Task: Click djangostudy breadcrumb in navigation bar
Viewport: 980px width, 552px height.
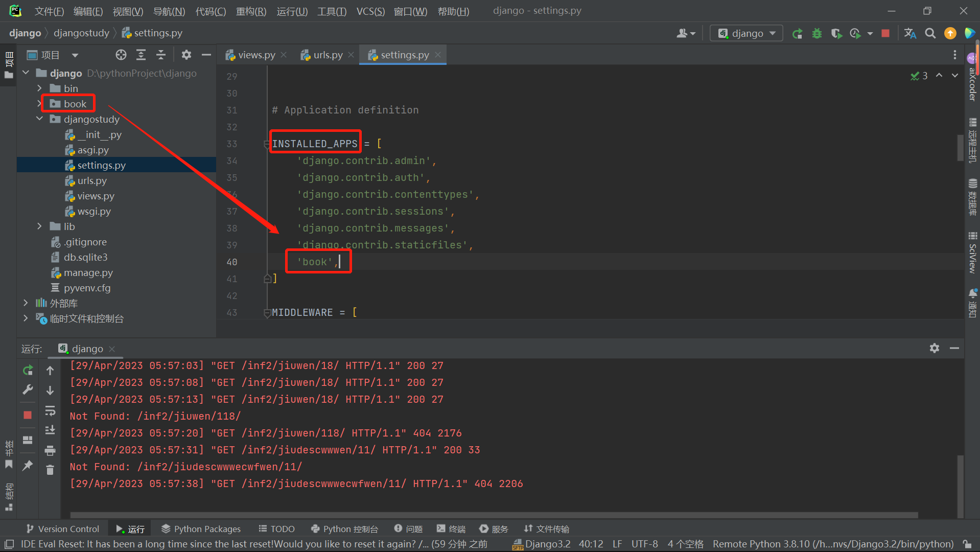Action: (x=81, y=33)
